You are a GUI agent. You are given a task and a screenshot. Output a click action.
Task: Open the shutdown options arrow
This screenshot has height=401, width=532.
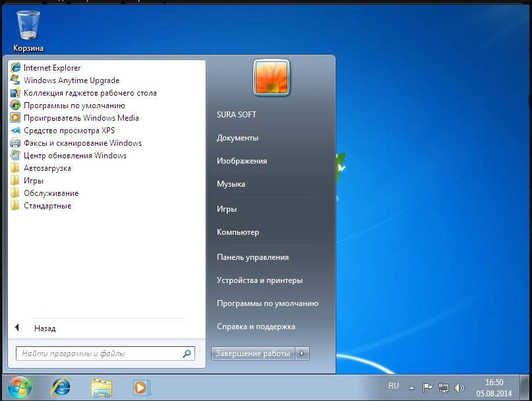(x=302, y=353)
